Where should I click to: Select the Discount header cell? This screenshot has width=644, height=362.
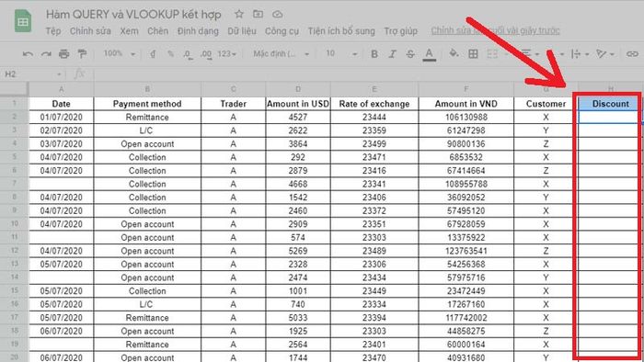[609, 104]
